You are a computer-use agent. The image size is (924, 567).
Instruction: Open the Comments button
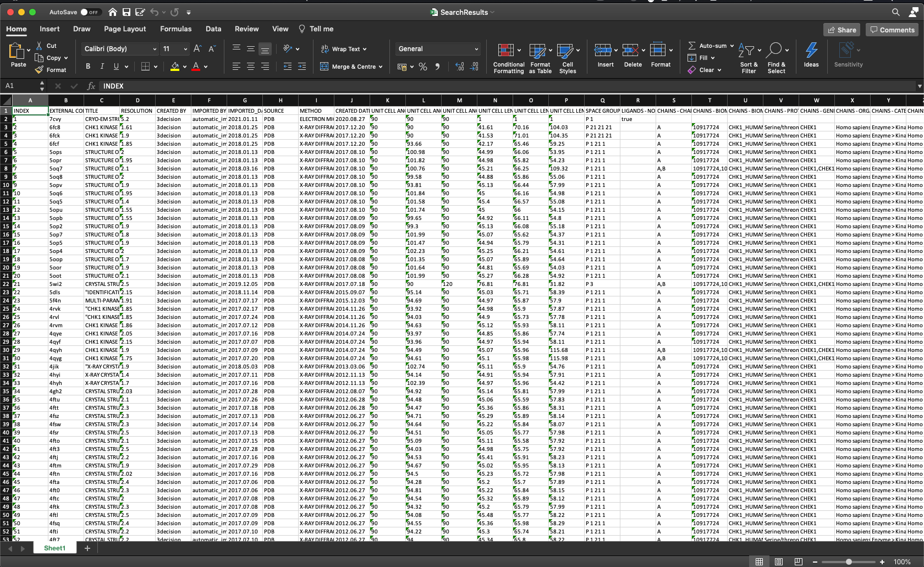click(892, 30)
